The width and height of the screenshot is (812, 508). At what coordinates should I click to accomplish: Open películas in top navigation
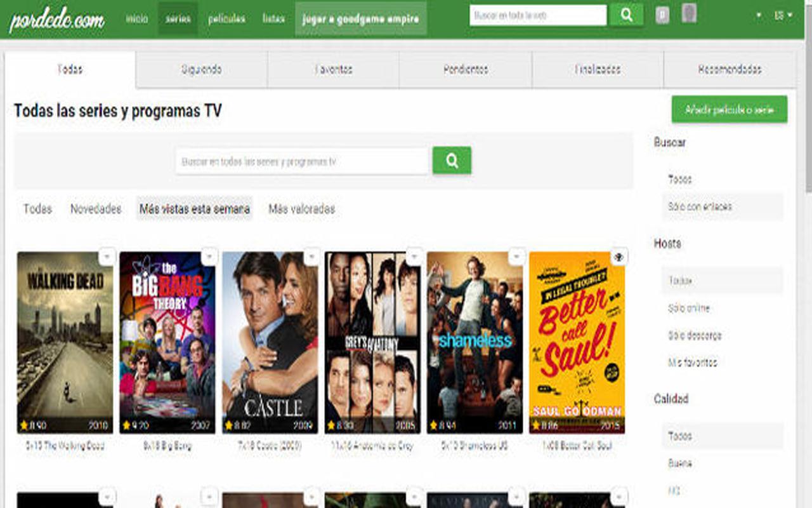coord(226,18)
